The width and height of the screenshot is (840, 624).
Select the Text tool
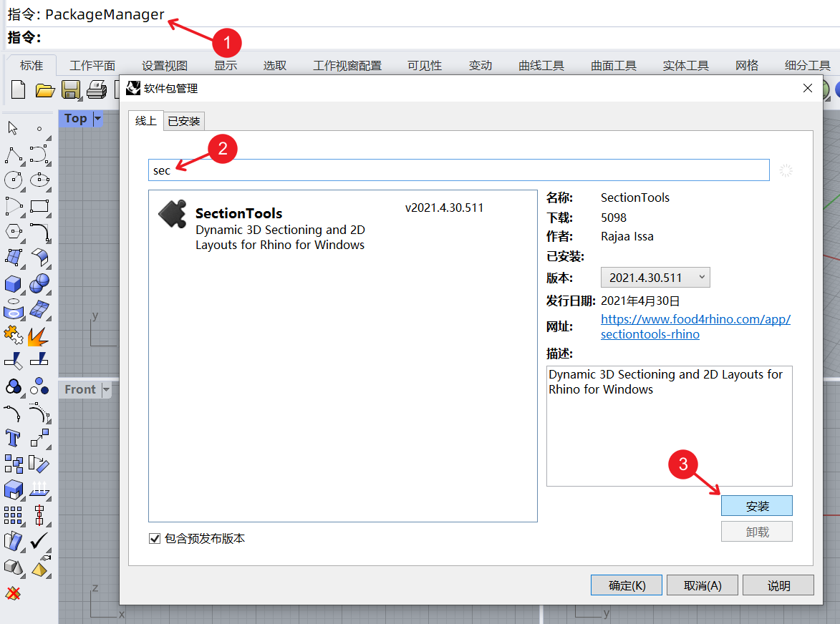[x=13, y=437]
